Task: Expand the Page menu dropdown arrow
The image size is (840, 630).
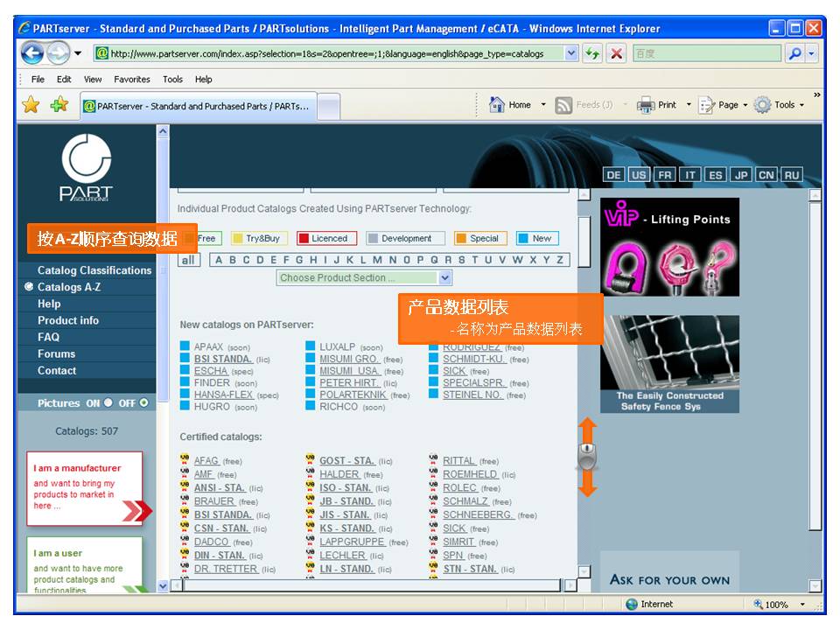Action: [x=745, y=105]
